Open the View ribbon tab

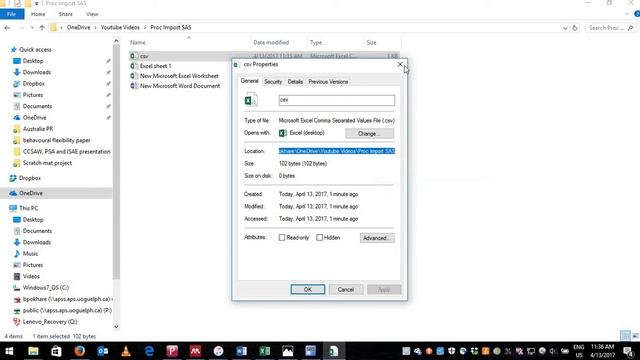(92, 14)
